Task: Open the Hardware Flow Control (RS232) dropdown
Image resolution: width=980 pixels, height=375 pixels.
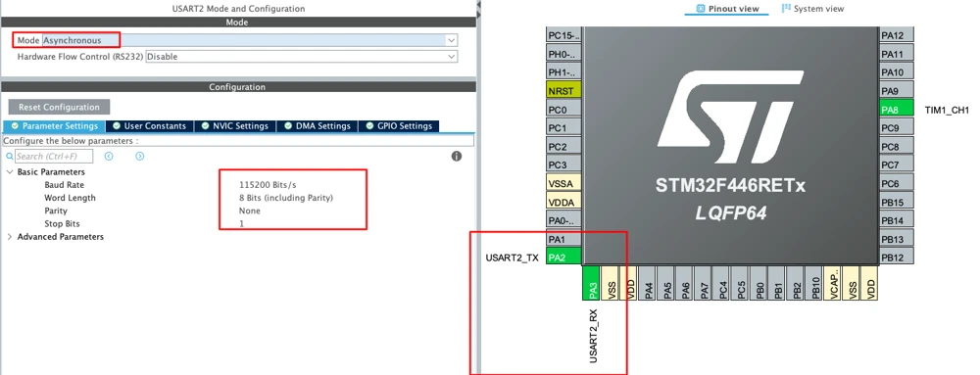Action: tap(301, 57)
